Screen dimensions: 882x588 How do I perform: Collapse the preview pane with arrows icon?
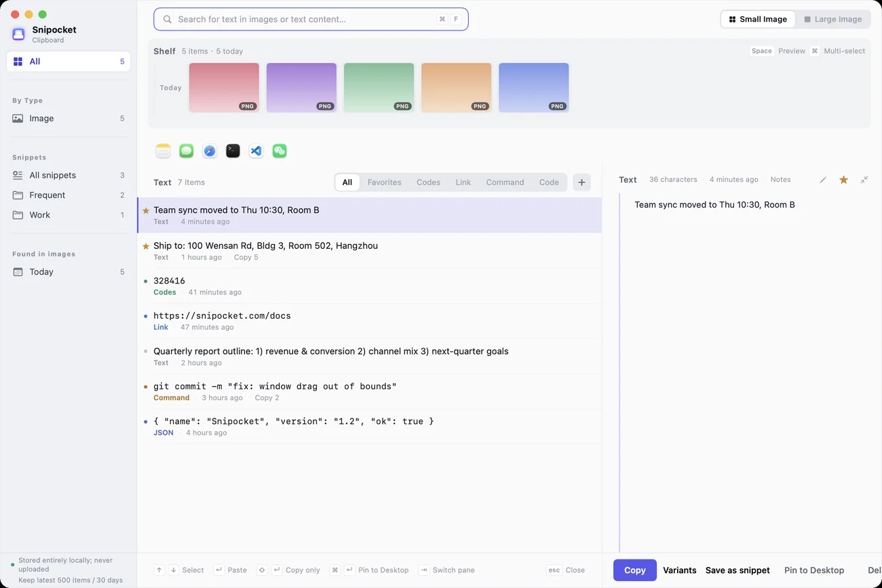pos(864,180)
